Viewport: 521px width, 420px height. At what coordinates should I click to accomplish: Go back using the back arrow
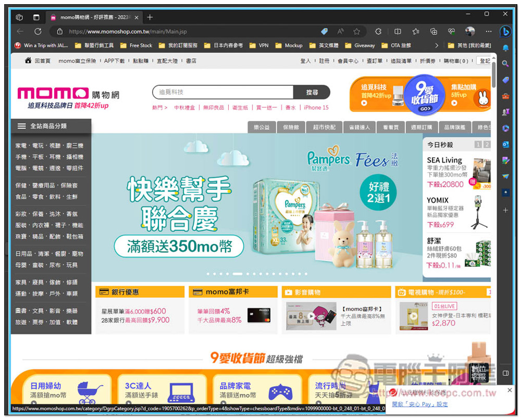[x=20, y=31]
